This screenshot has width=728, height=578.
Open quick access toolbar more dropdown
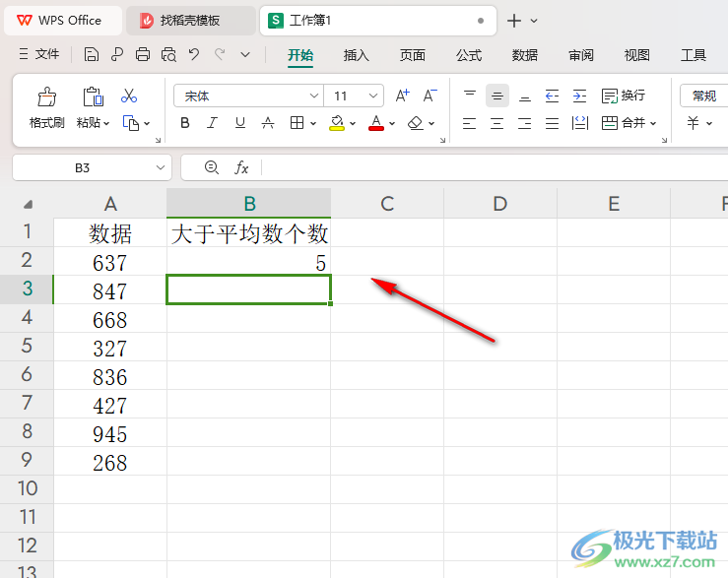click(x=245, y=55)
